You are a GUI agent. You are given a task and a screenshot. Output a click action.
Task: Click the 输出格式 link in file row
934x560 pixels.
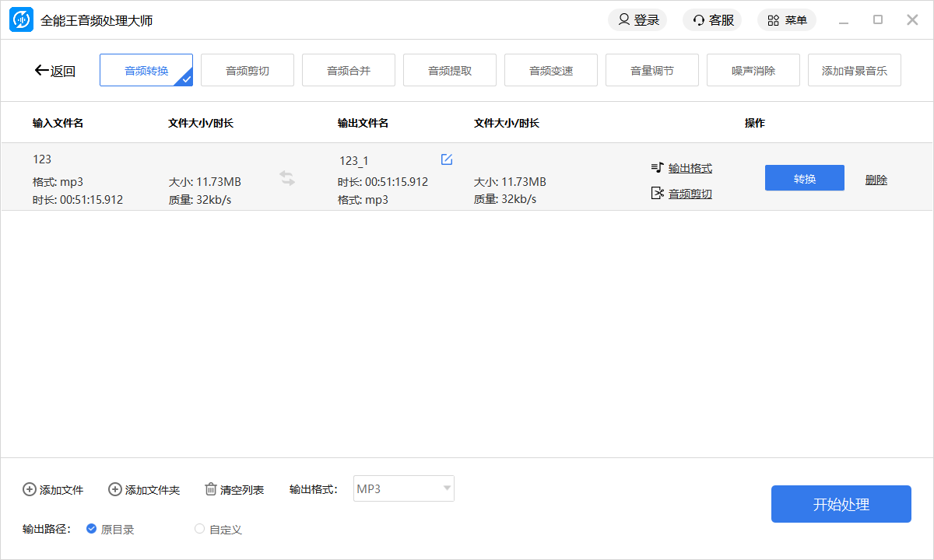[690, 168]
